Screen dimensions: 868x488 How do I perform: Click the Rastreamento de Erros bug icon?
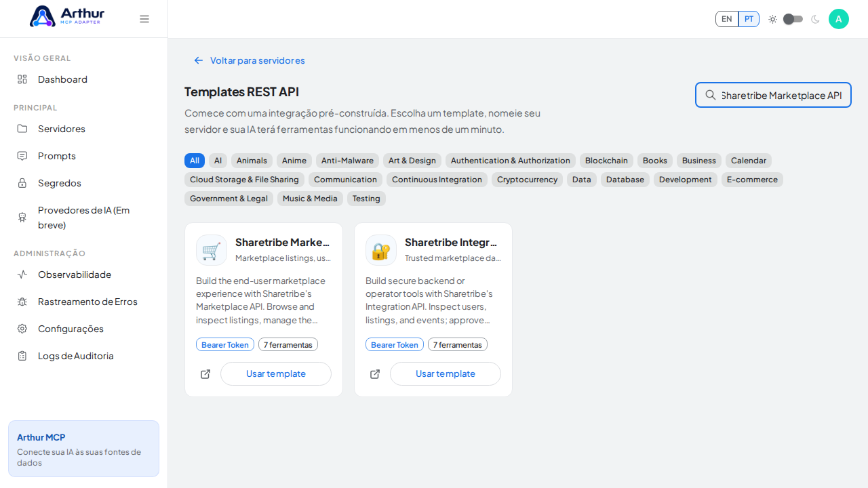click(22, 302)
